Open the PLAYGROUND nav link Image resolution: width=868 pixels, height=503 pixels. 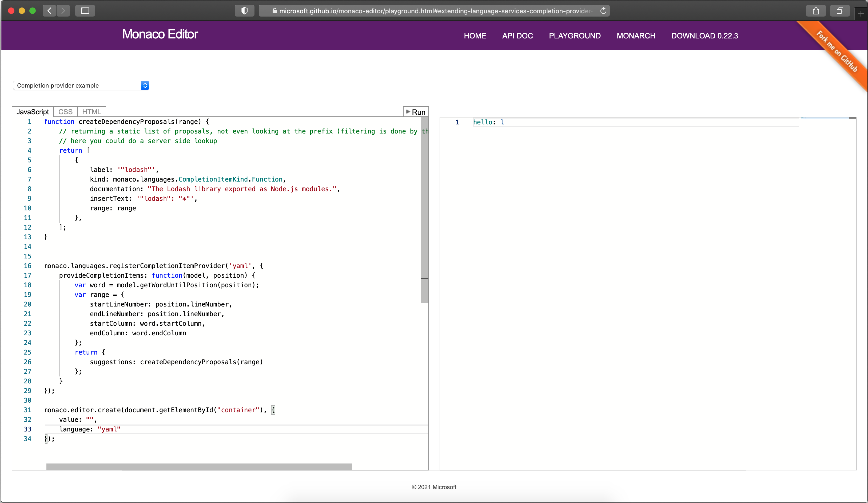tap(575, 36)
